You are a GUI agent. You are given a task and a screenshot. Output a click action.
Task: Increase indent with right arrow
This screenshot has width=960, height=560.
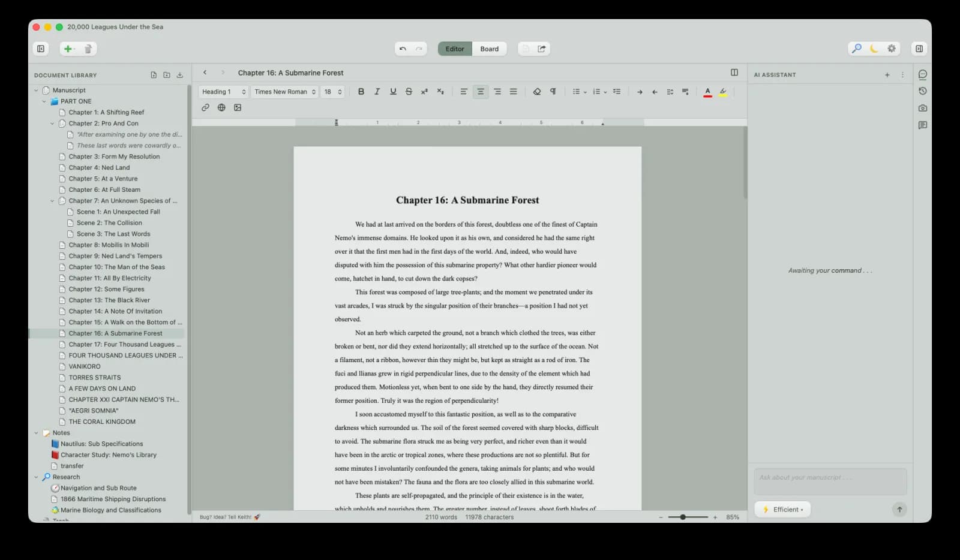click(640, 92)
